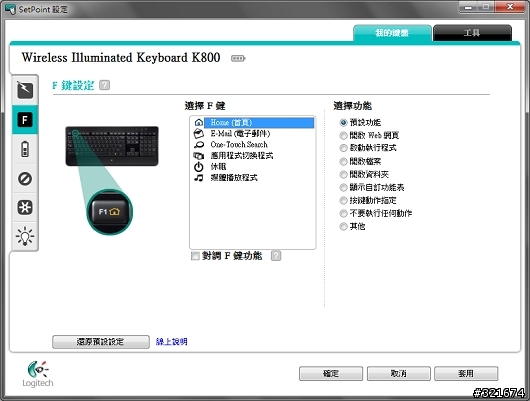Viewport: 530px width, 401px height.
Task: Click the keyboard icon beside K800 title
Action: [x=238, y=58]
